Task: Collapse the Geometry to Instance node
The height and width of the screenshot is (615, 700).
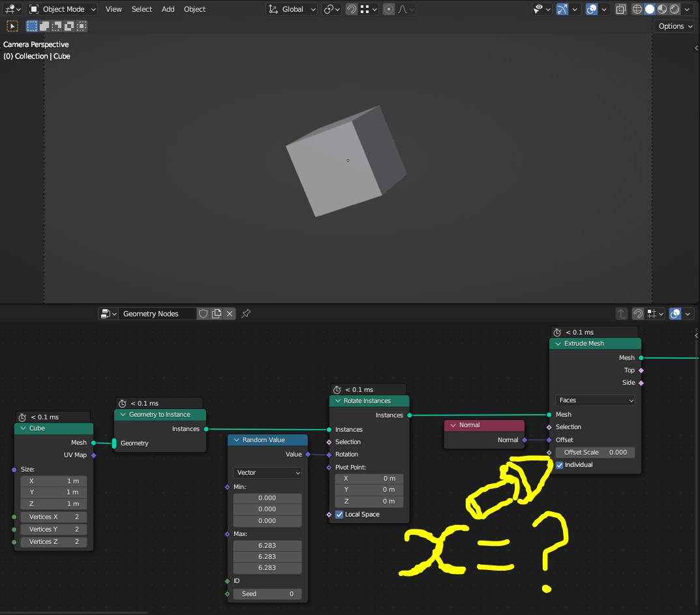Action: [123, 415]
